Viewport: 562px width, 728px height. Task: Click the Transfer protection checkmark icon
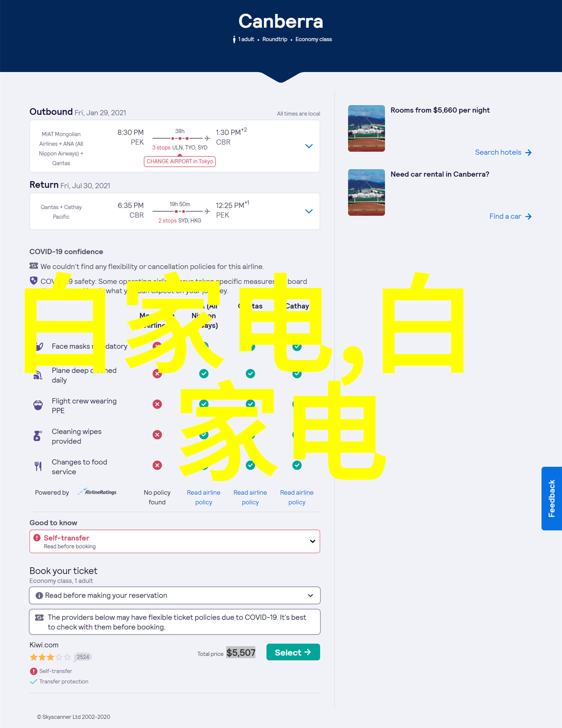(x=34, y=681)
